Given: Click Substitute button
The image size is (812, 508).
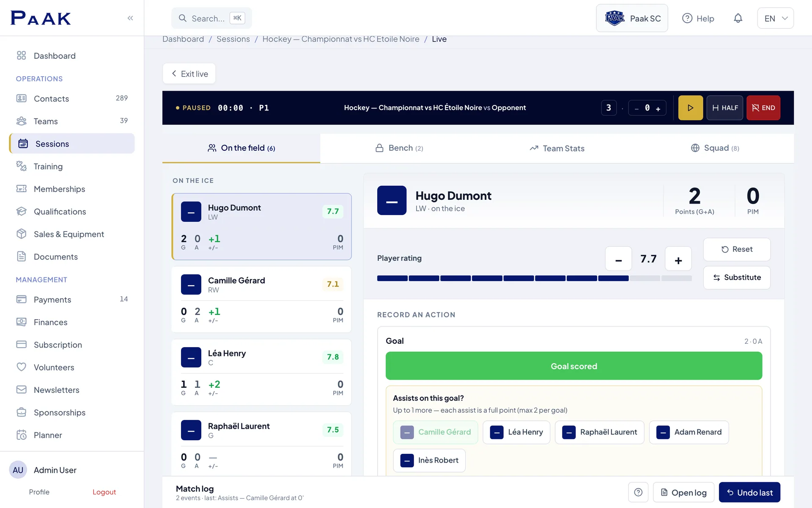Looking at the screenshot, I should click(737, 278).
